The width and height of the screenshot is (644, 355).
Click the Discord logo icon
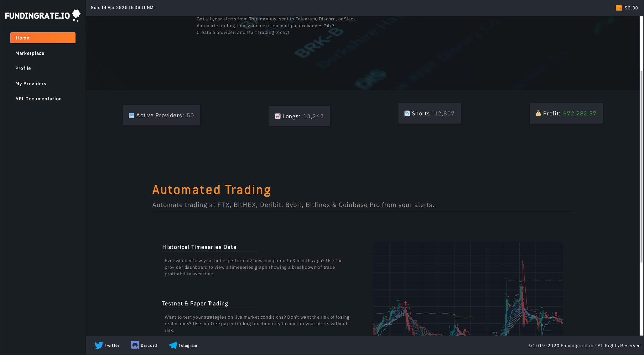coord(135,345)
